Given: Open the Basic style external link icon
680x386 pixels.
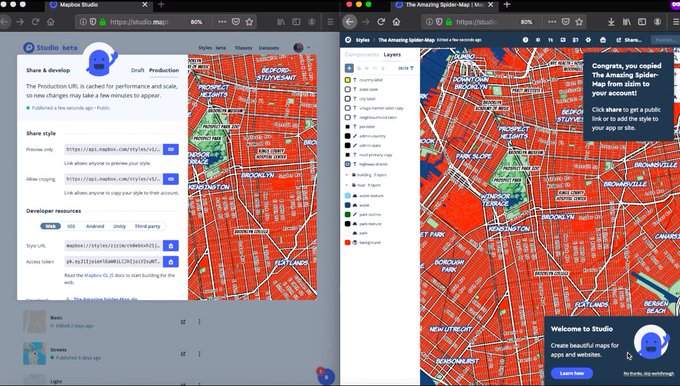Looking at the screenshot, I should click(x=183, y=322).
